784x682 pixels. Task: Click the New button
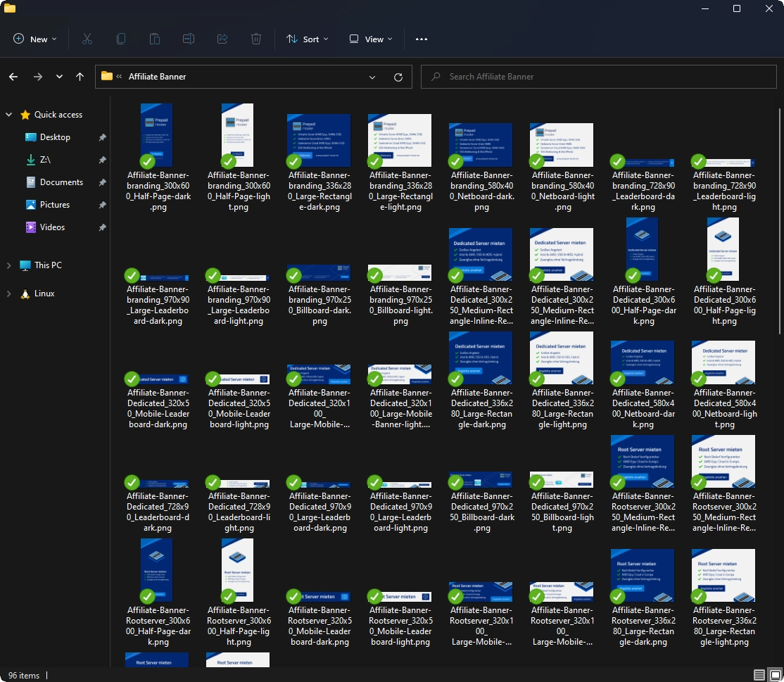pyautogui.click(x=35, y=39)
